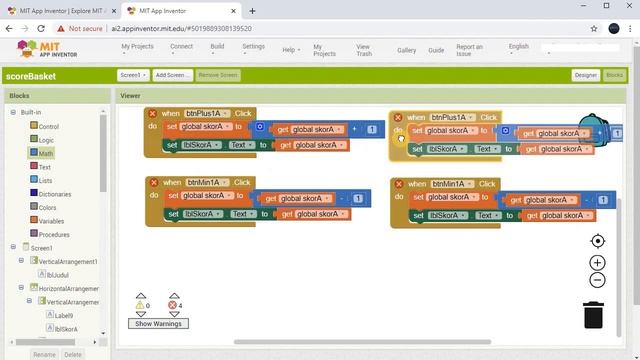Image resolution: width=640 pixels, height=360 pixels.
Task: Click the browser address bar URL
Action: click(181, 29)
